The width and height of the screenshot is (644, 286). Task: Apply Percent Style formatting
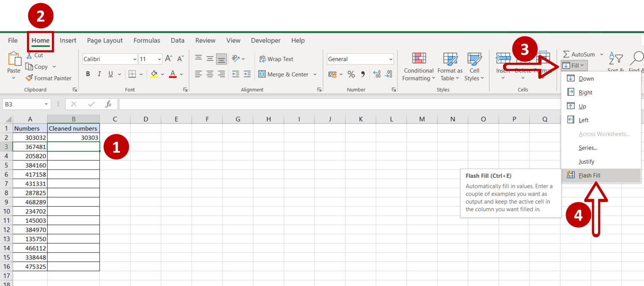(351, 74)
